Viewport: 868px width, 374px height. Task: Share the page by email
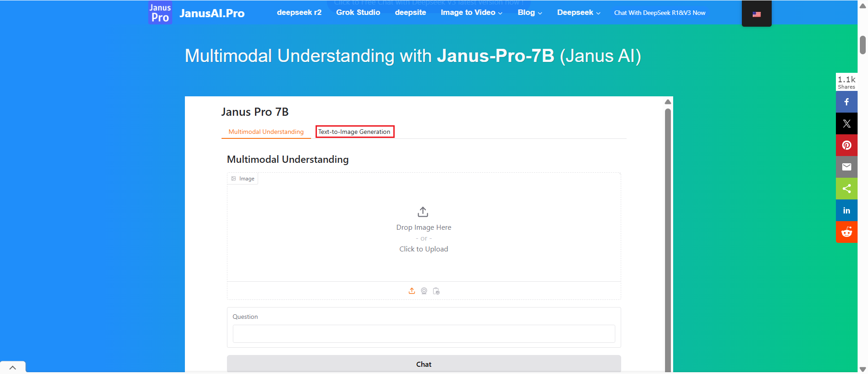pos(847,167)
